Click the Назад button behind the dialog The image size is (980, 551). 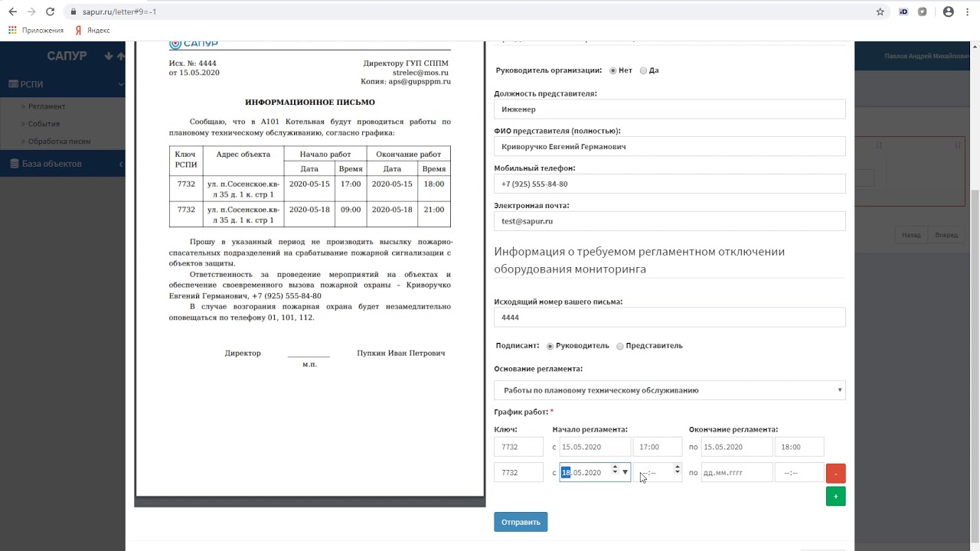pos(911,235)
